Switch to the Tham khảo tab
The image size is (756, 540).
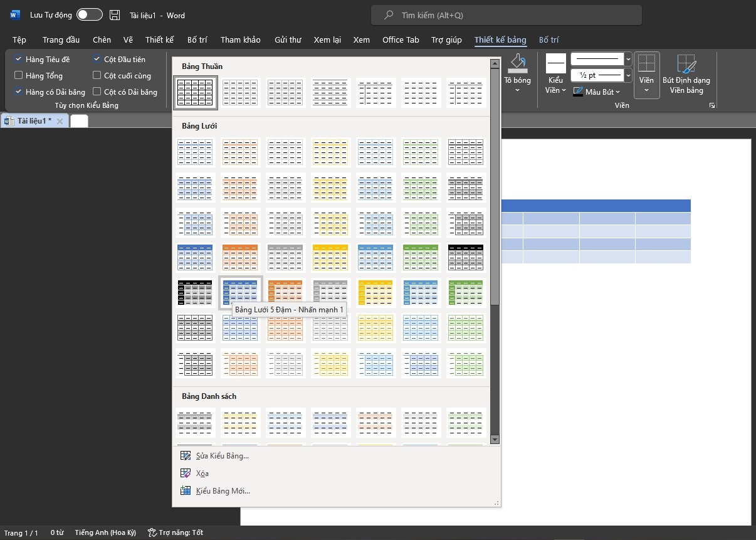point(240,40)
